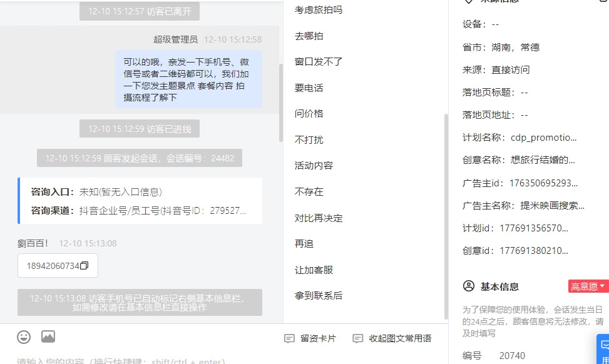
Task: Select quick phrase 问价格
Action: point(309,114)
